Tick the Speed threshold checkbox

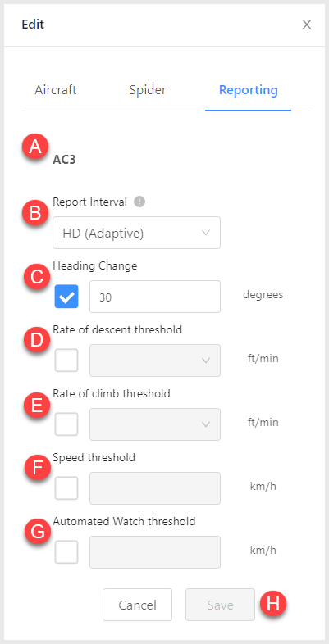coord(66,488)
